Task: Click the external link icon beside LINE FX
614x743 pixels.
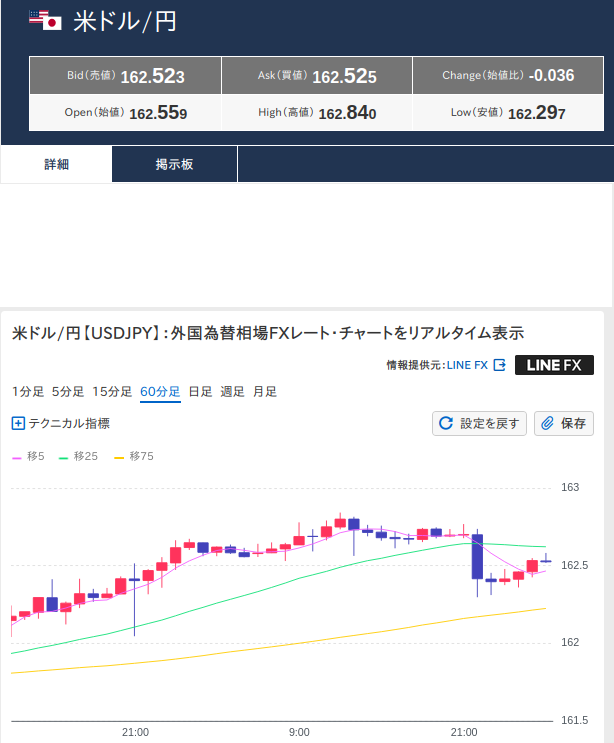Action: (499, 365)
